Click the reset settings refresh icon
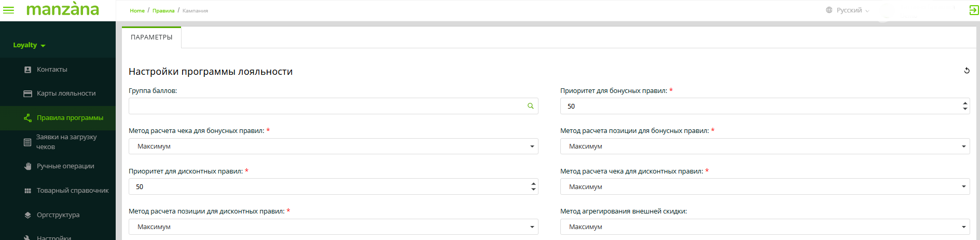Image resolution: width=980 pixels, height=240 pixels. 967,71
